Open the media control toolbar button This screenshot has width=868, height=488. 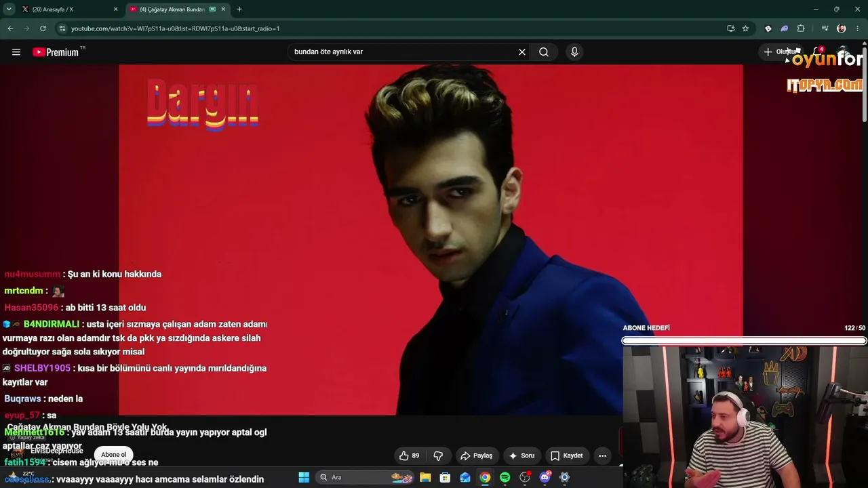[x=825, y=28]
